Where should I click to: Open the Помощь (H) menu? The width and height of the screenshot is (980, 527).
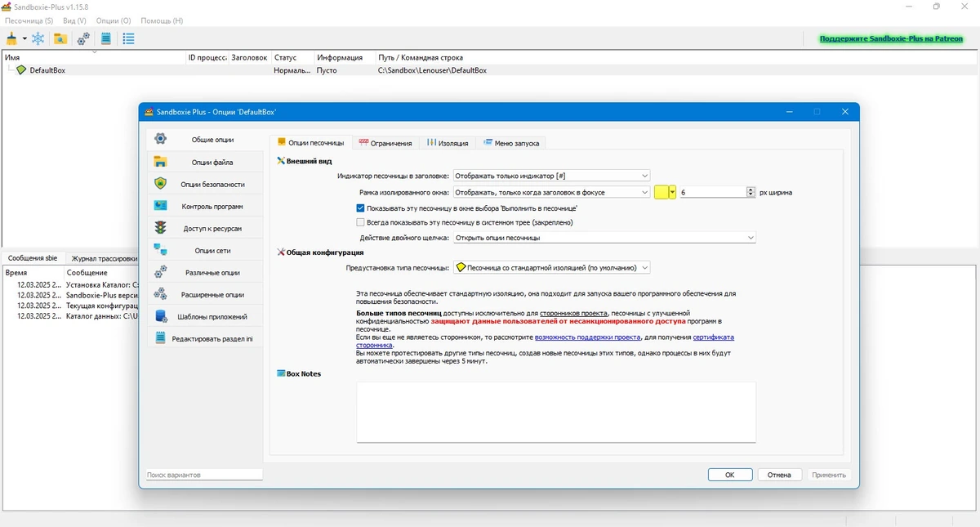point(162,20)
